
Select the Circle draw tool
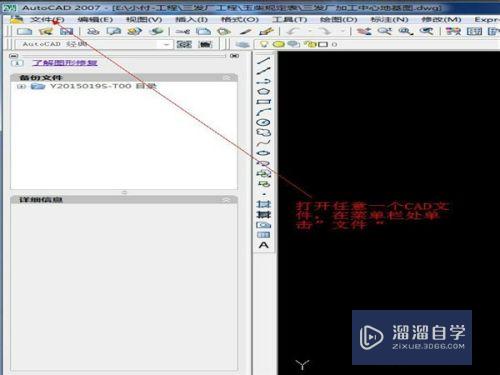pos(264,122)
